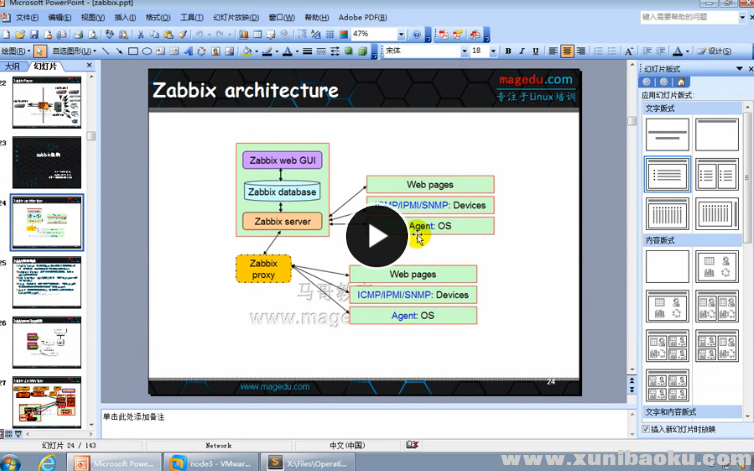This screenshot has height=471, width=754.
Task: Click the video play button overlay
Action: tap(377, 235)
